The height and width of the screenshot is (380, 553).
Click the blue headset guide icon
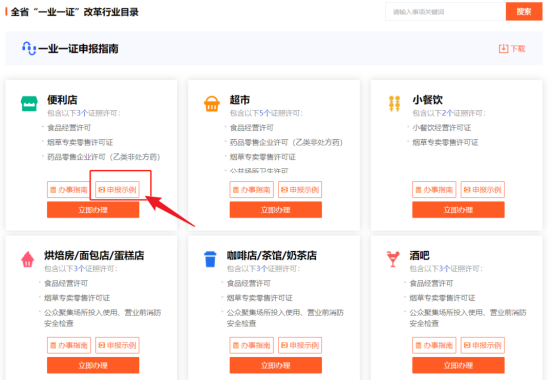point(29,48)
